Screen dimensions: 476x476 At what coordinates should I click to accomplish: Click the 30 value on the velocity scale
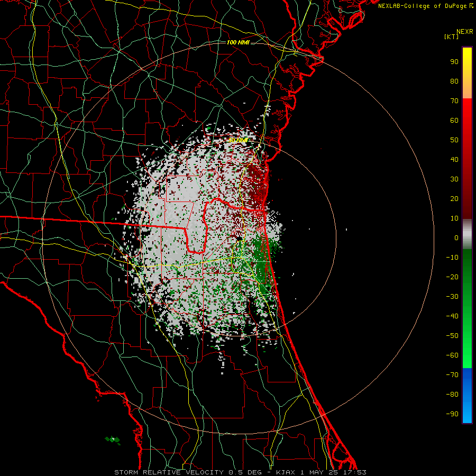454,179
